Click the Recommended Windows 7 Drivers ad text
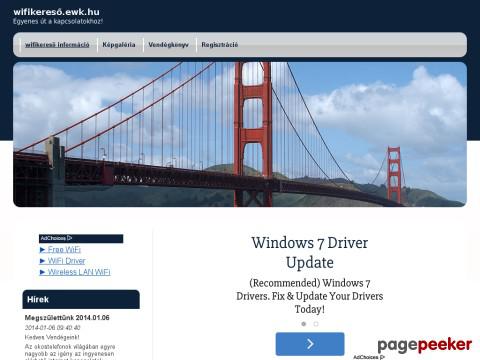Viewport: 480px width, 360px height. coord(310,296)
